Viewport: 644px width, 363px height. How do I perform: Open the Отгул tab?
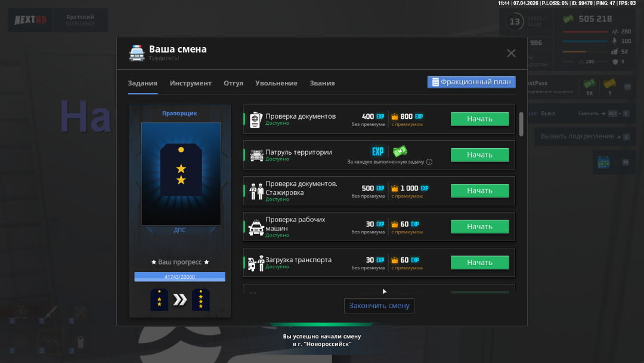click(233, 83)
